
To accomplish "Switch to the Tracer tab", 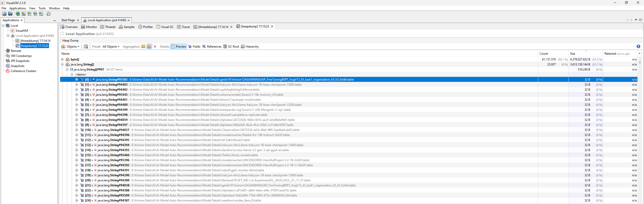I will 184,27.
